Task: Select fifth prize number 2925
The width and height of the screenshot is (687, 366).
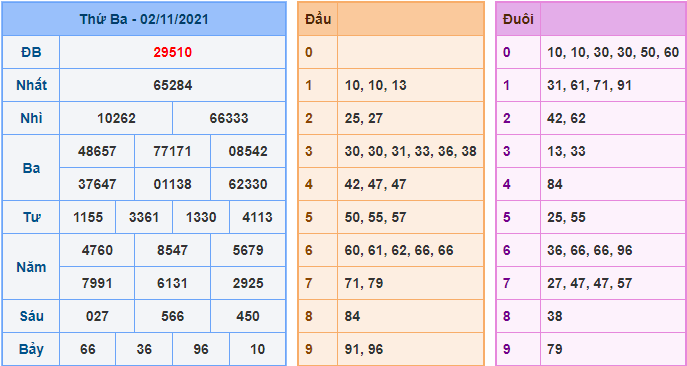Action: (x=248, y=283)
